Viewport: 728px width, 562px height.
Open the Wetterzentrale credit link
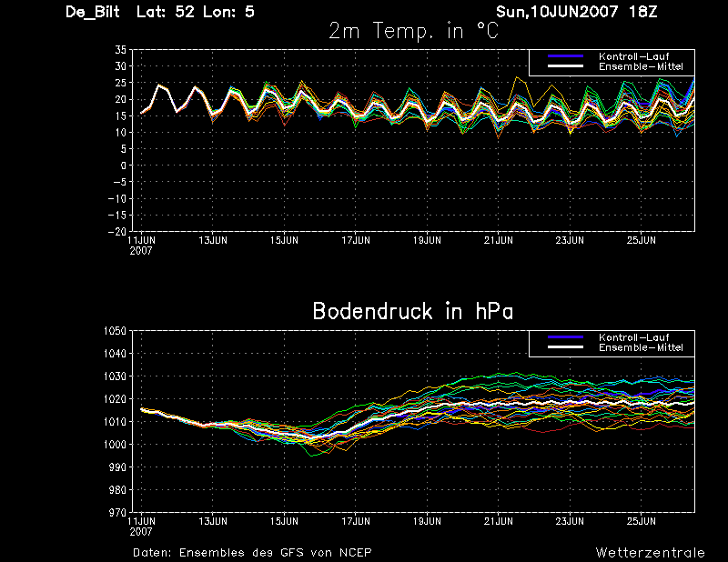pyautogui.click(x=650, y=552)
